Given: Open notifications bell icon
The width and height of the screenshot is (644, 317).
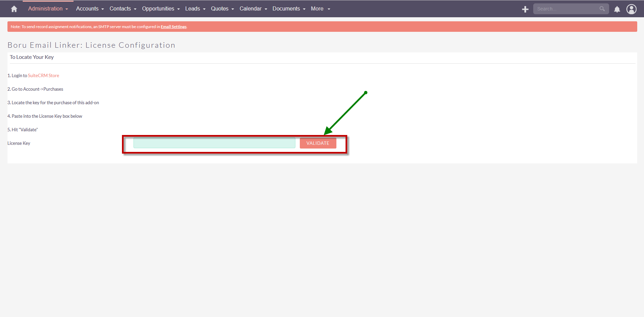Looking at the screenshot, I should (617, 9).
